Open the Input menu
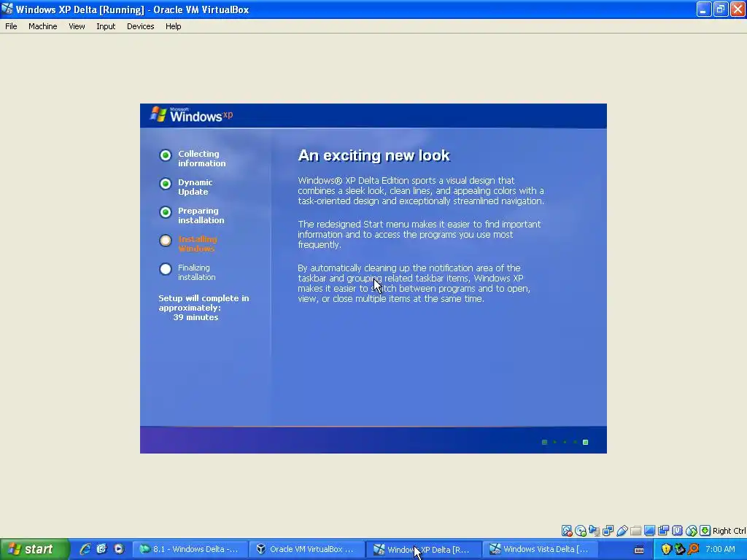This screenshot has height=560, width=747. pyautogui.click(x=106, y=26)
